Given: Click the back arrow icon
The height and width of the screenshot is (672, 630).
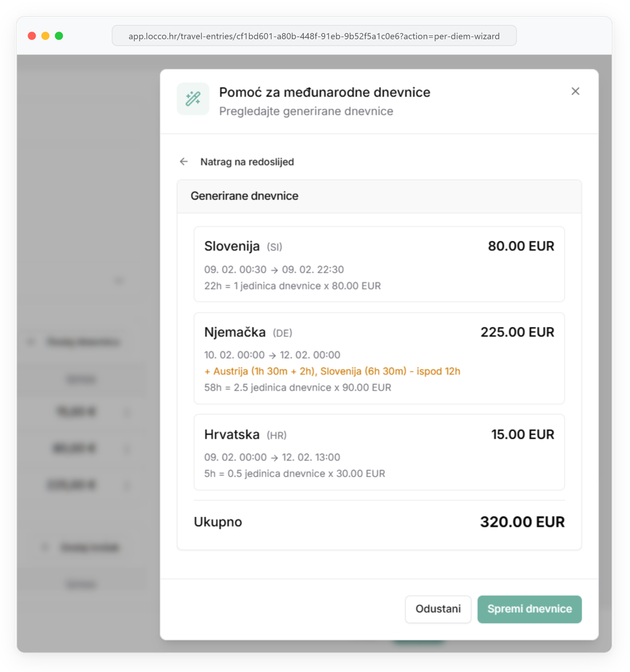Looking at the screenshot, I should tap(184, 162).
